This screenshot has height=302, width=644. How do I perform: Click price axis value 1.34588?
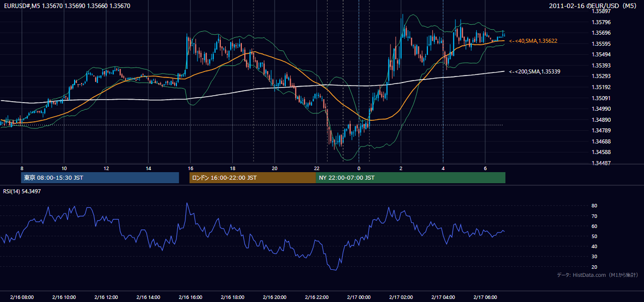coord(601,152)
